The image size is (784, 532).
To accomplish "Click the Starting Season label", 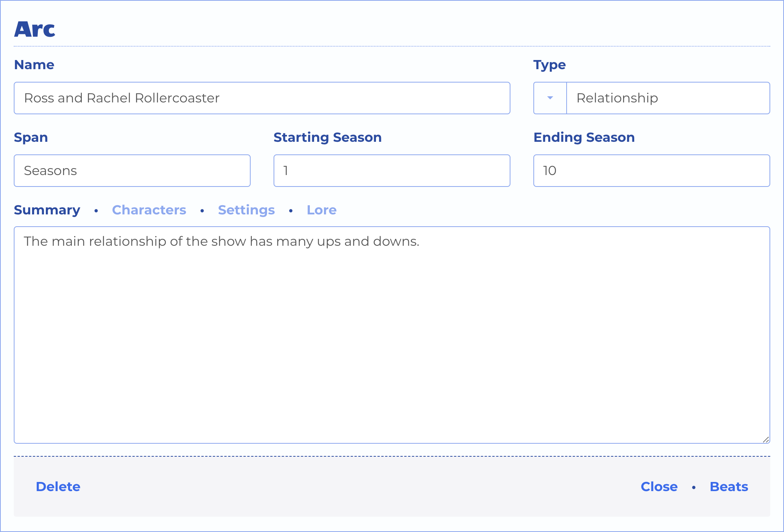I will coord(327,138).
